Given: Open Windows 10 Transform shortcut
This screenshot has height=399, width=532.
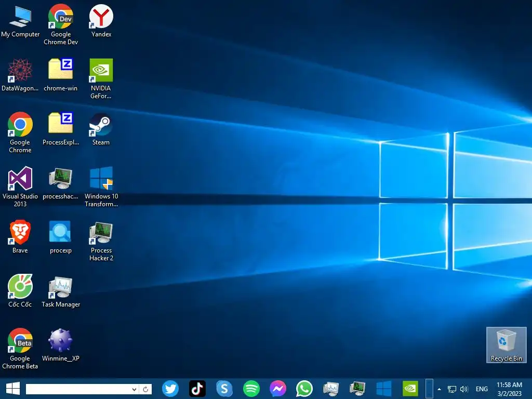Looking at the screenshot, I should [x=101, y=187].
